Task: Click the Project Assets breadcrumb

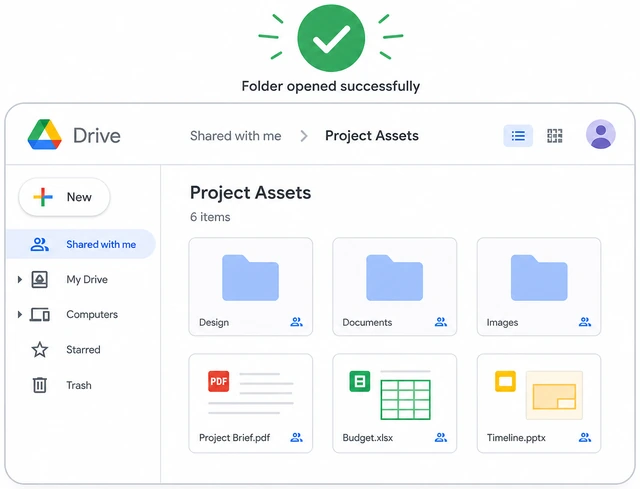Action: click(372, 136)
